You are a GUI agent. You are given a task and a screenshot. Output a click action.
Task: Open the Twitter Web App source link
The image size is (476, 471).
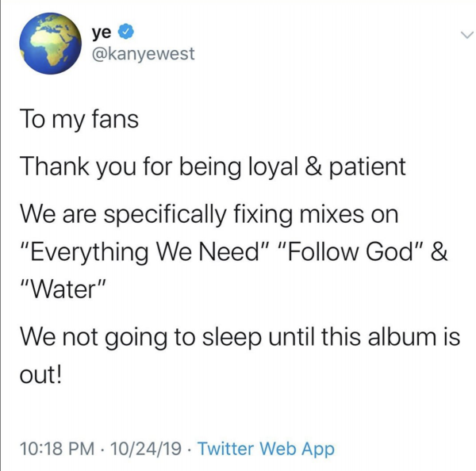click(266, 449)
